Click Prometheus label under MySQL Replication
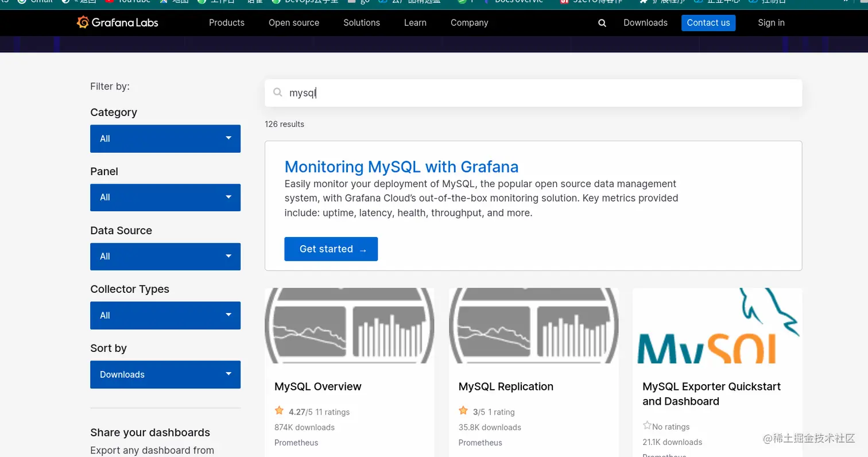 coord(480,443)
